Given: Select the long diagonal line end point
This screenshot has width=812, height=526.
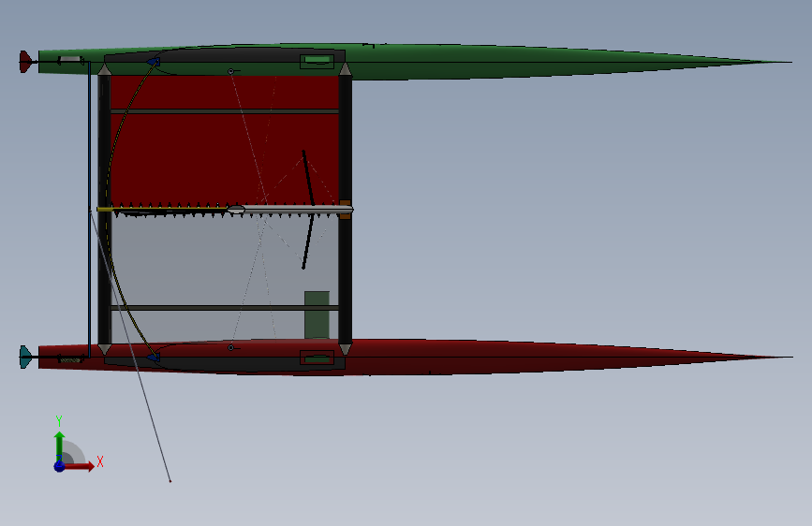Looking at the screenshot, I should tap(170, 481).
